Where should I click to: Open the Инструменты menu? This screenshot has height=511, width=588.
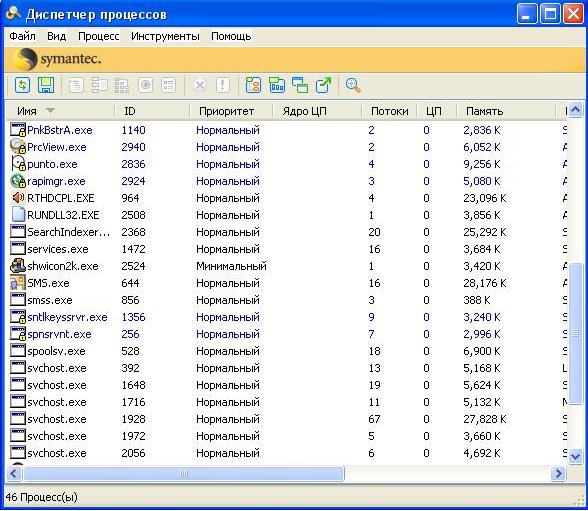pyautogui.click(x=165, y=36)
